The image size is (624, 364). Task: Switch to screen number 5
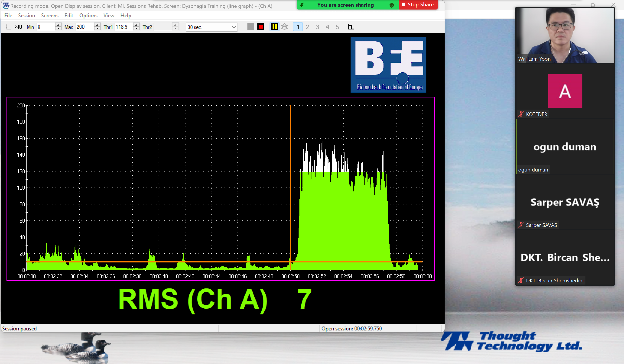pos(337,27)
